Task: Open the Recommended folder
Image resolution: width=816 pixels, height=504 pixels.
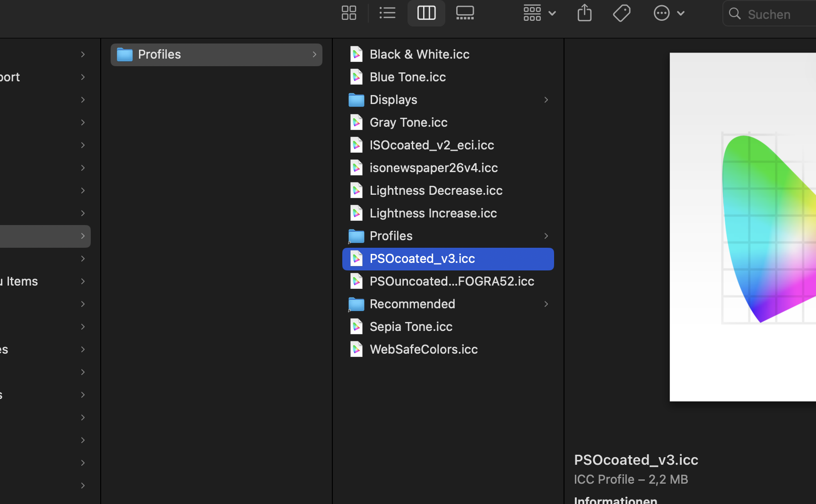Action: pyautogui.click(x=412, y=304)
